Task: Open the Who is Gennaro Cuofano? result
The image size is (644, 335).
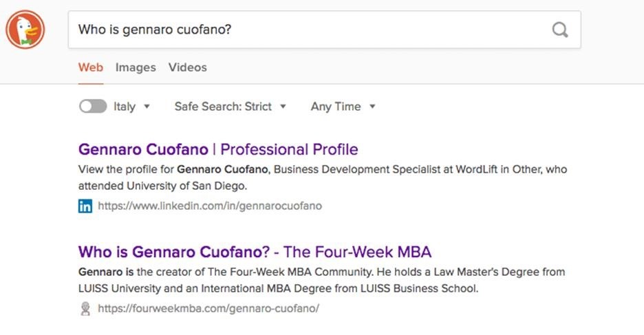Action: tap(255, 252)
